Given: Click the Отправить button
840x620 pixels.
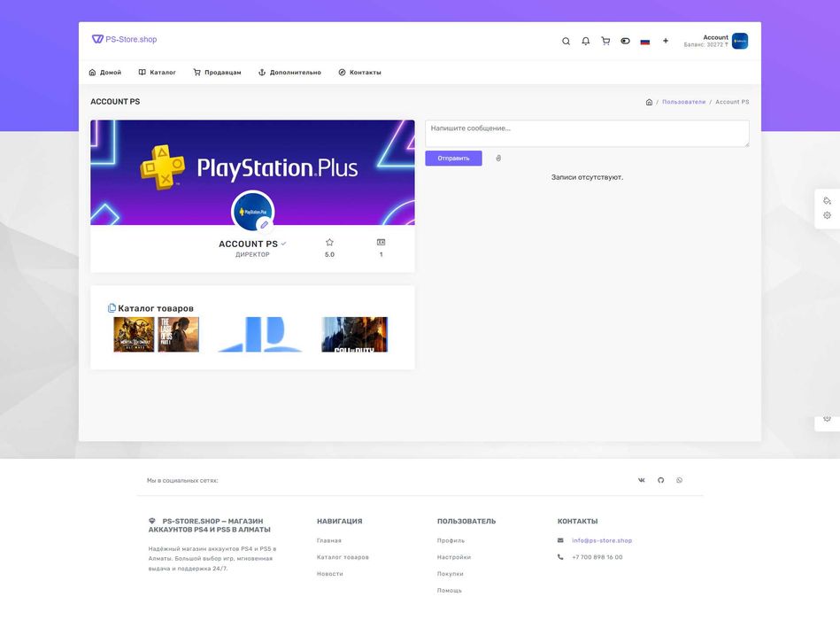Looking at the screenshot, I should (453, 158).
